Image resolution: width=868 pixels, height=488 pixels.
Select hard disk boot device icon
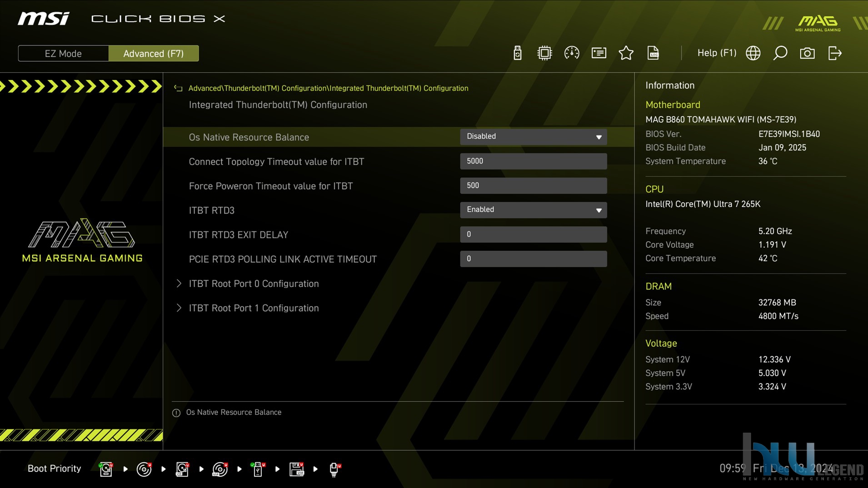[106, 469]
